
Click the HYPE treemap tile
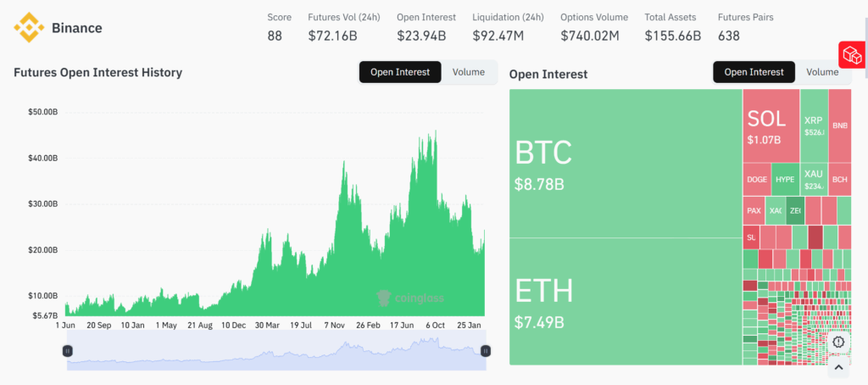785,179
